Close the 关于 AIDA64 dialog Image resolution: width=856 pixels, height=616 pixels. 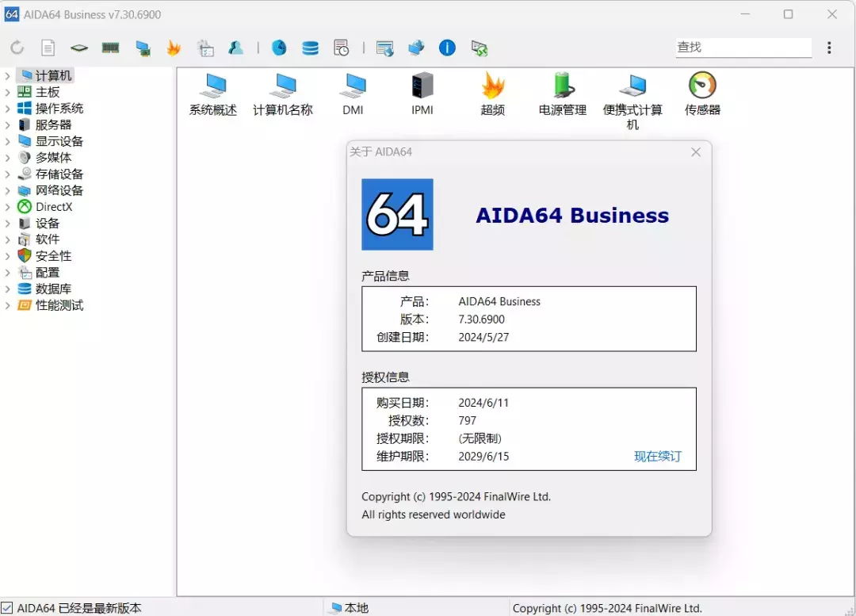(696, 152)
